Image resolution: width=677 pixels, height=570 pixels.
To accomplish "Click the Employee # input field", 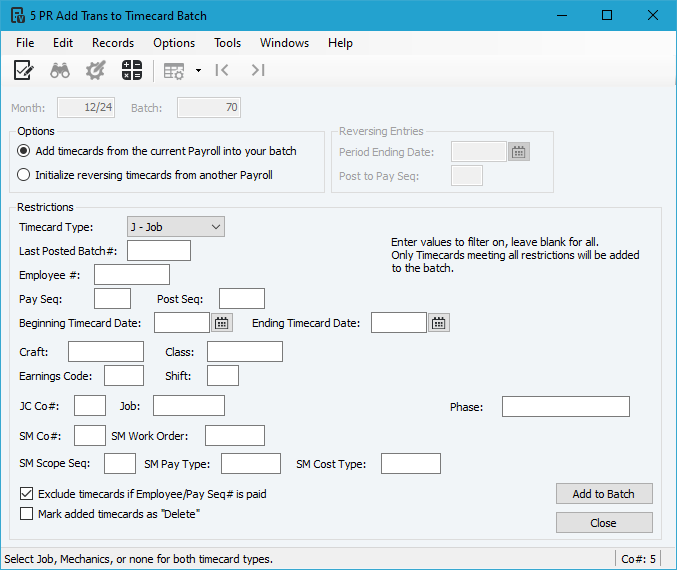I will point(132,275).
